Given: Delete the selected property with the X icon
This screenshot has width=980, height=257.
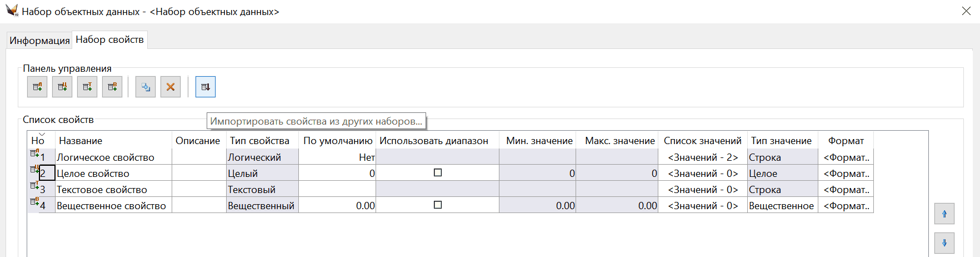Looking at the screenshot, I should coord(171,87).
